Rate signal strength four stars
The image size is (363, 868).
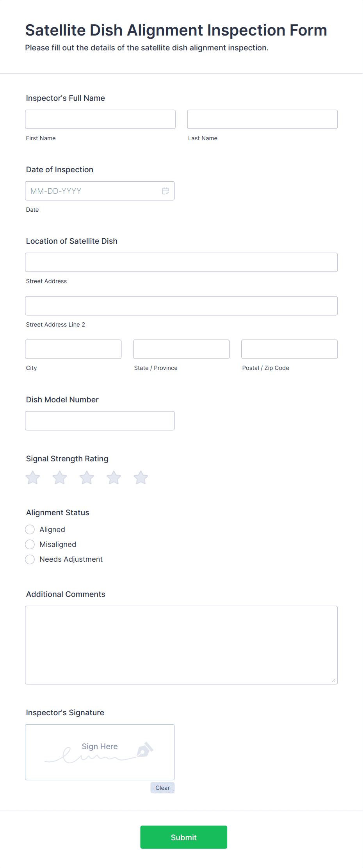pos(114,477)
